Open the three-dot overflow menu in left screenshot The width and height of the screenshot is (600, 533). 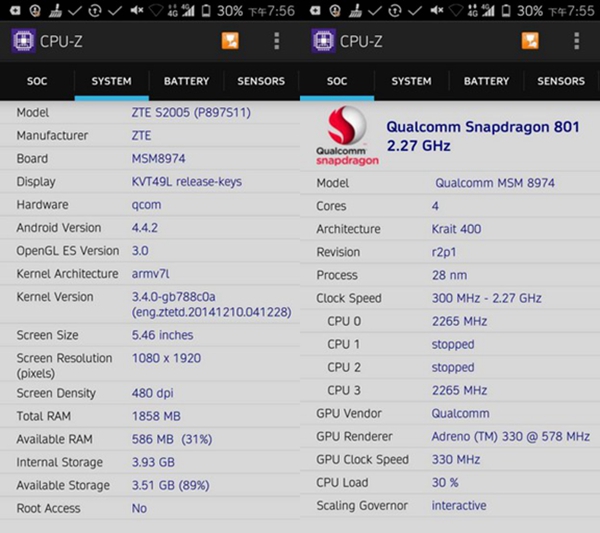[277, 41]
